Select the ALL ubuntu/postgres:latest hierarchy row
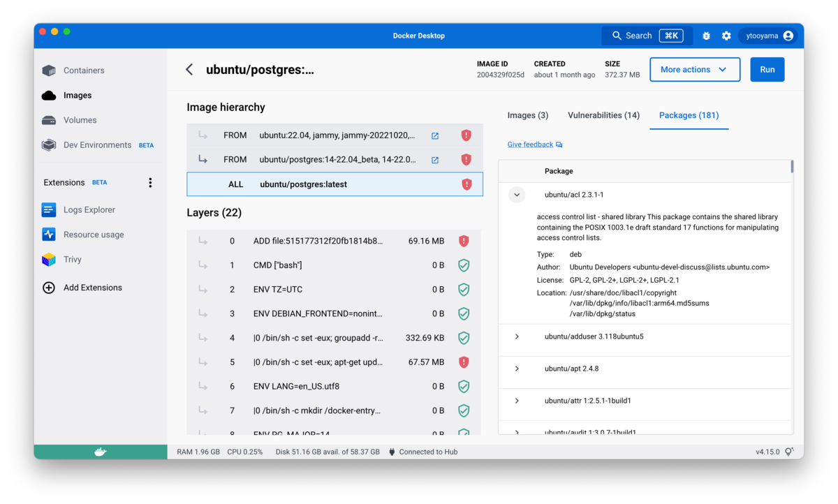 pyautogui.click(x=335, y=184)
